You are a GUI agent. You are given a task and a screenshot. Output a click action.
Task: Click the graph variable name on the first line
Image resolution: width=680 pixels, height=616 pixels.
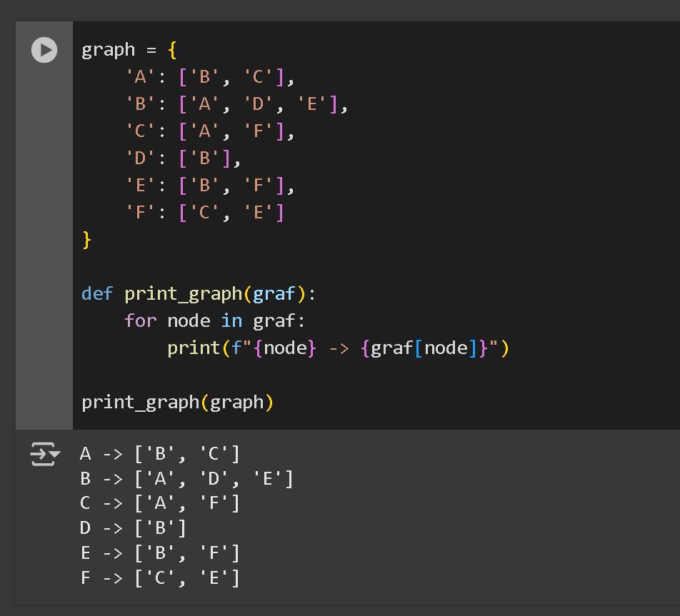pos(108,50)
